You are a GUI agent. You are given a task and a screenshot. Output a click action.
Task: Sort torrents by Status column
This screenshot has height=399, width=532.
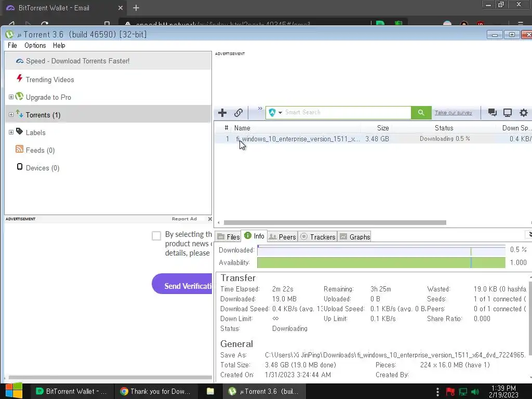pyautogui.click(x=444, y=128)
